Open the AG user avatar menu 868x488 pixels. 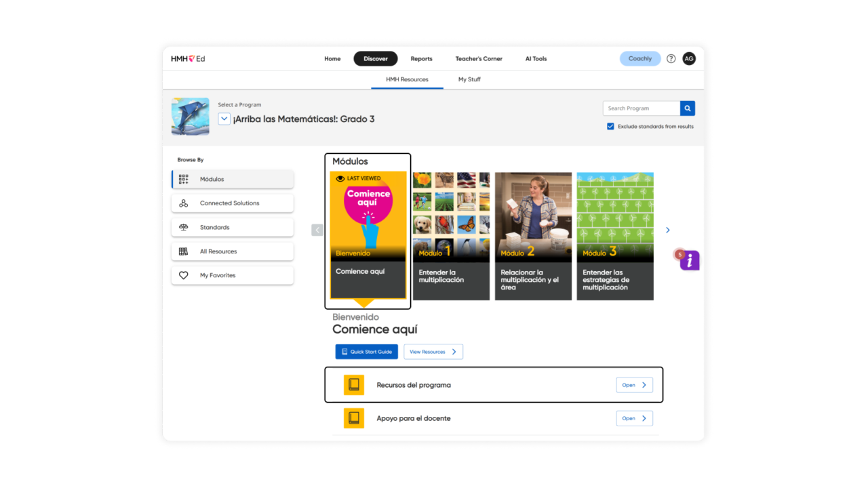[x=689, y=59]
